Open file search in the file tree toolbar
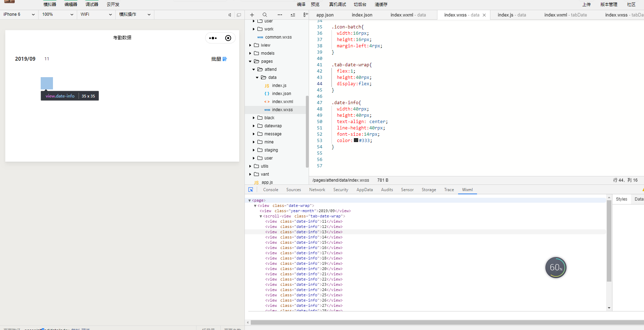The width and height of the screenshot is (644, 330). pyautogui.click(x=265, y=15)
